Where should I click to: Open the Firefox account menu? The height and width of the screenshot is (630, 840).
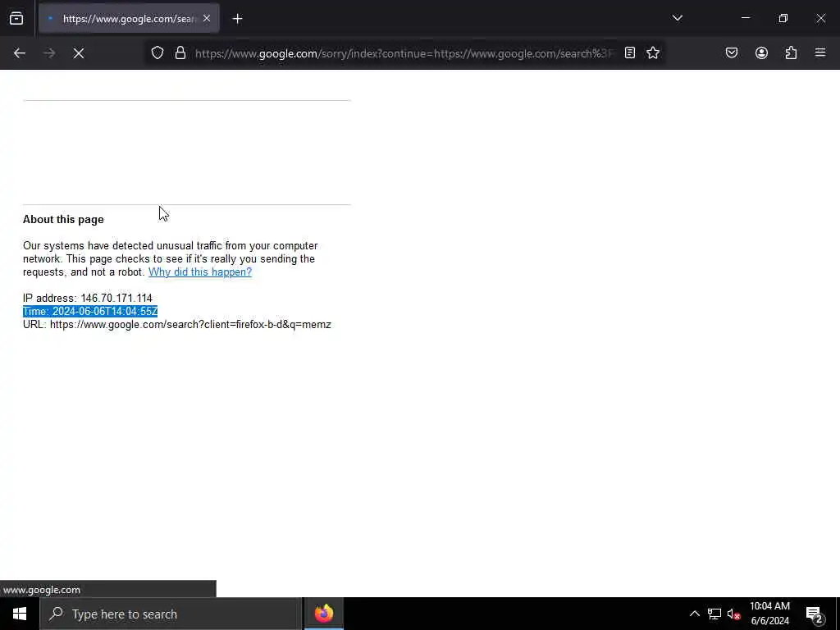(x=761, y=53)
